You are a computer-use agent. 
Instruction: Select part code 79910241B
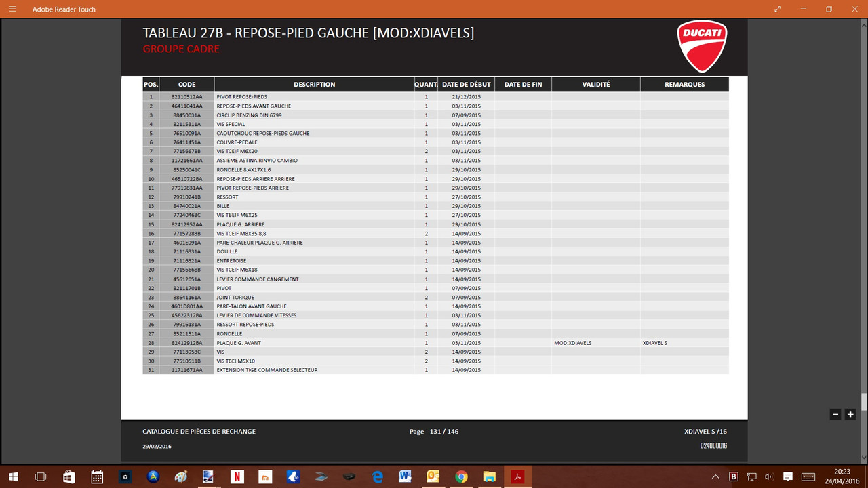pyautogui.click(x=186, y=197)
